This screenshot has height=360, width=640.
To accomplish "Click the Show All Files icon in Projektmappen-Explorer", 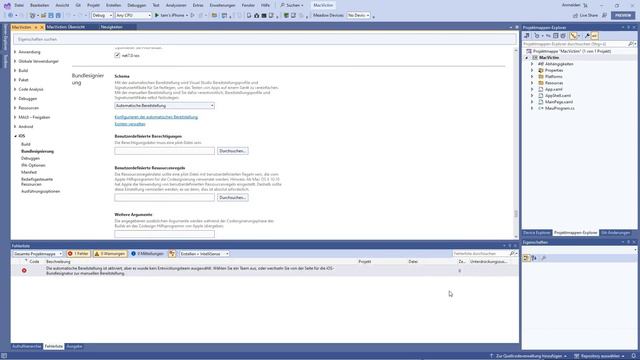I will (x=563, y=36).
